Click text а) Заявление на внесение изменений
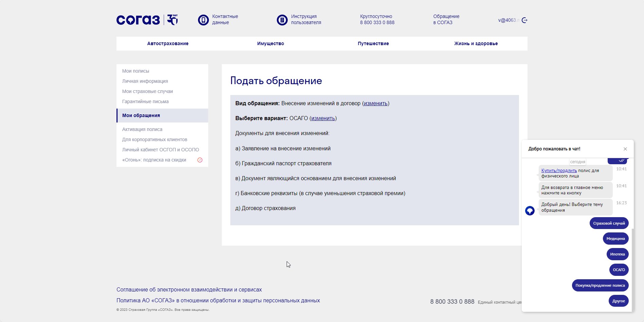The image size is (644, 322). coord(283,149)
